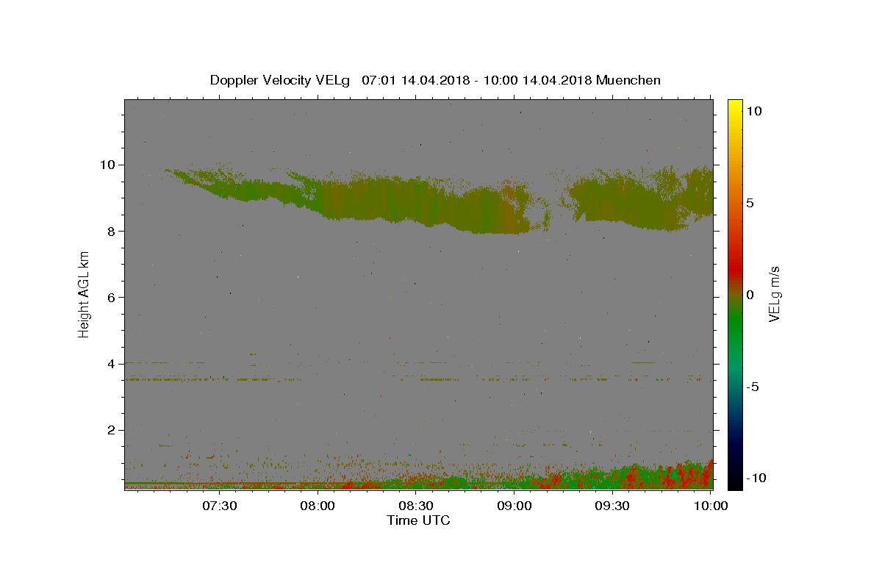Click the plot title "Doppler Velocity VELg"
Screen dimensions: 882x588
[282, 80]
